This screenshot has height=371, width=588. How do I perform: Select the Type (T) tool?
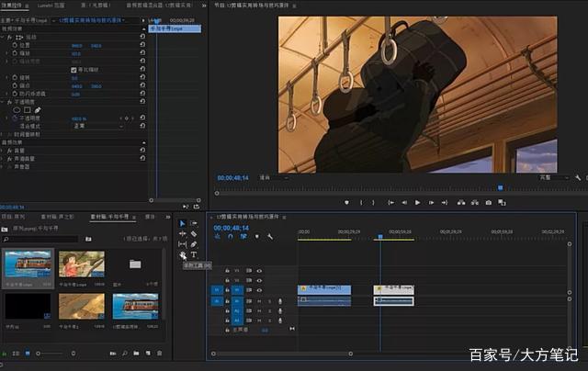pos(194,254)
